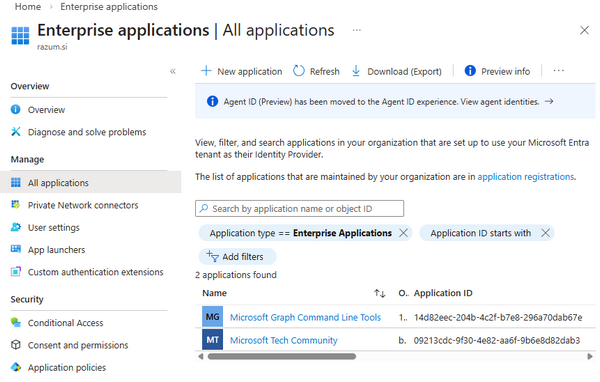Select application ID 09213cdc-9f30-4e82-aa6f-9b6e8d82dab3

coord(497,340)
